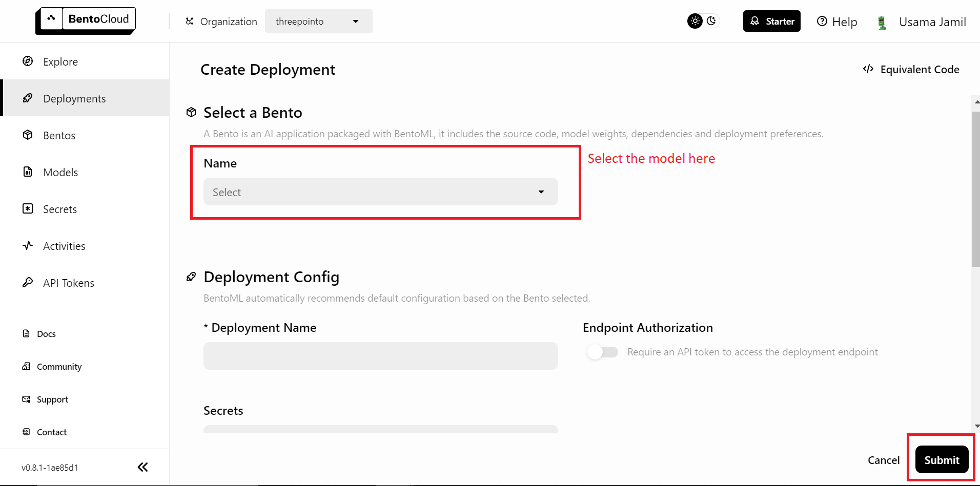The image size is (980, 486).
Task: Click the Models file icon
Action: 28,172
